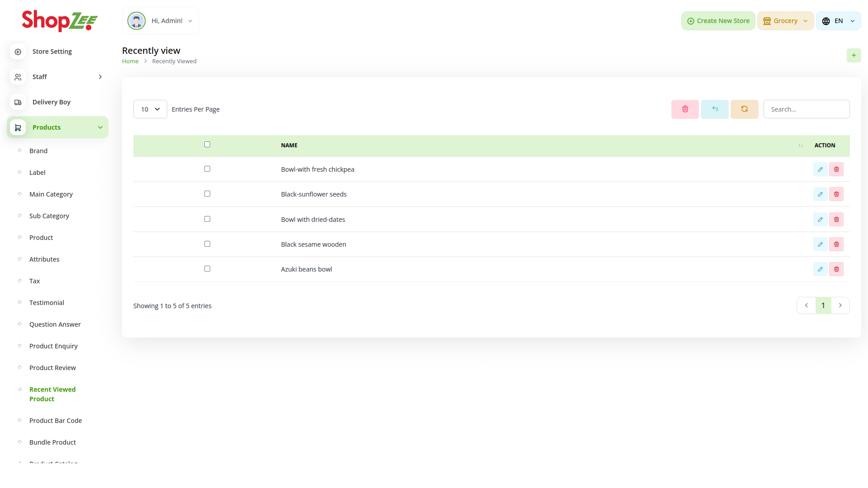Select the Black sesame wooden checkbox
868x488 pixels.
(x=207, y=244)
